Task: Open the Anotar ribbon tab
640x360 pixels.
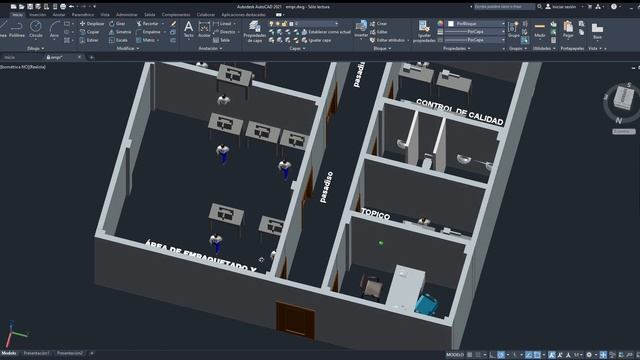Action: click(x=59, y=15)
